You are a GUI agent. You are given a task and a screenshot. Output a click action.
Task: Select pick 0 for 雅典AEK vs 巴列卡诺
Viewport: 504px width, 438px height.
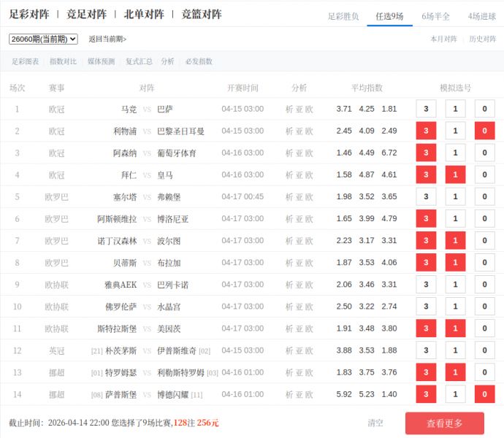coord(484,285)
